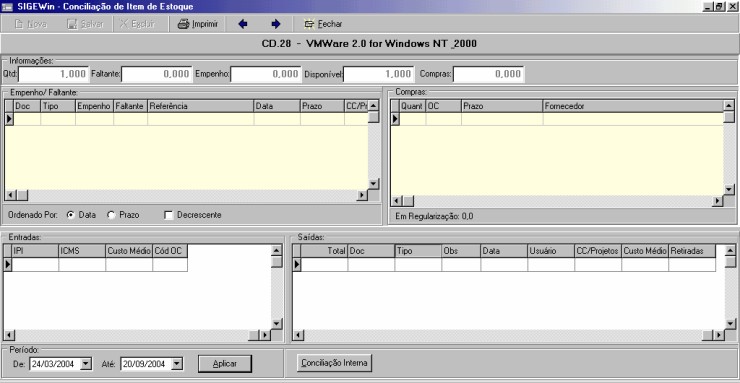The width and height of the screenshot is (740, 383).
Task: Click Compras grid scroll down arrow
Action: click(x=729, y=189)
